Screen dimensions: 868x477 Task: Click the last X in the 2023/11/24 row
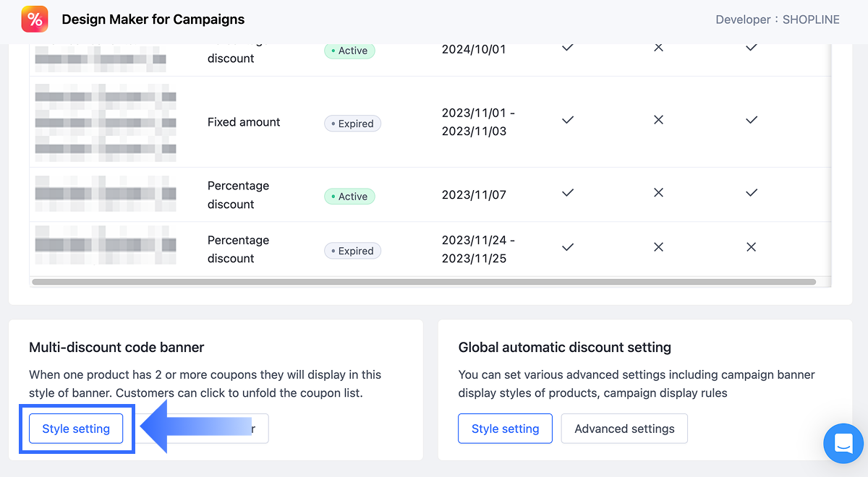tap(752, 247)
